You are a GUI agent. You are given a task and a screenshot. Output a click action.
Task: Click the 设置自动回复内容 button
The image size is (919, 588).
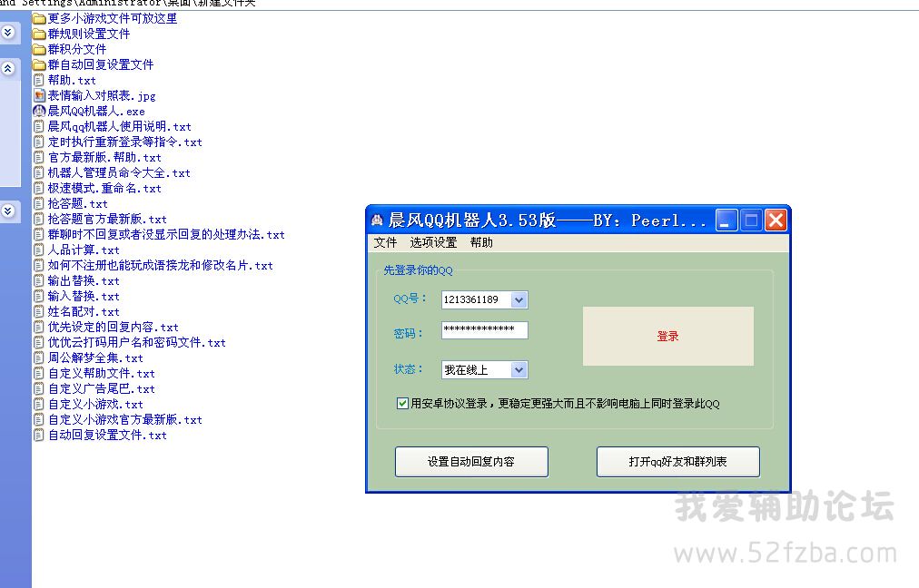coord(472,462)
